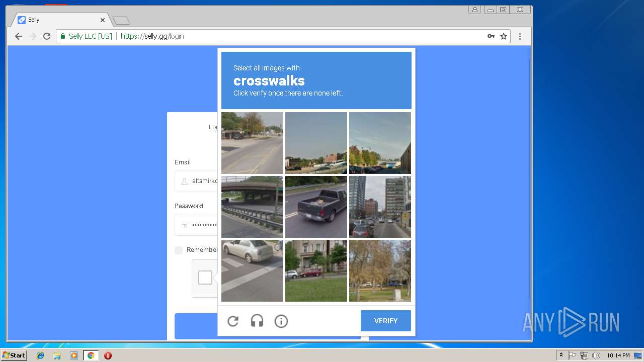The height and width of the screenshot is (362, 644).
Task: Open the Windows Start menu
Action: pyautogui.click(x=14, y=355)
